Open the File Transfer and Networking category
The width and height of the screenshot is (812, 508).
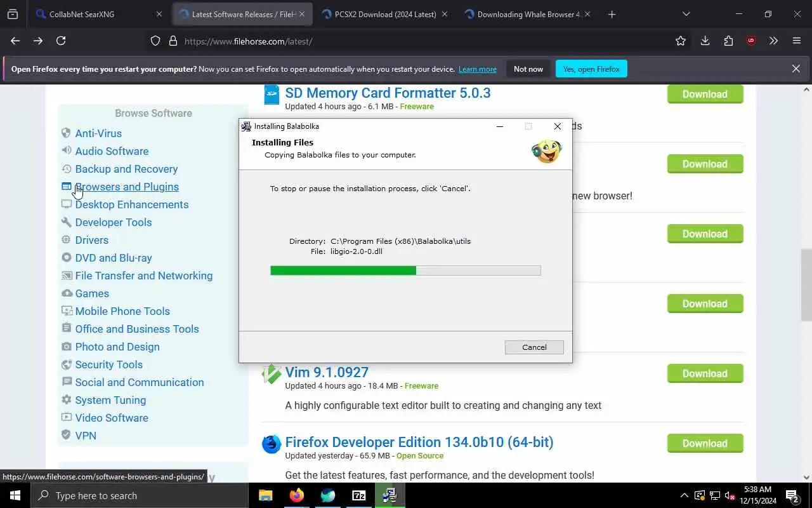click(144, 276)
